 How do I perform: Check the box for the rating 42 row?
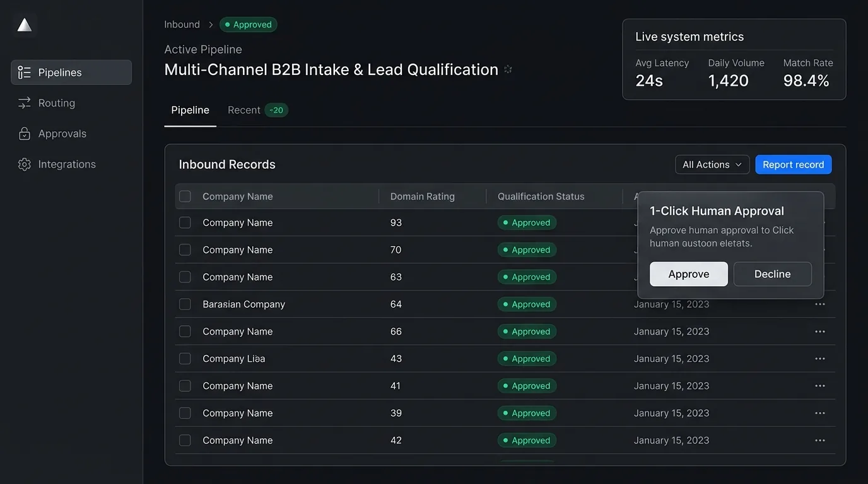pos(185,441)
